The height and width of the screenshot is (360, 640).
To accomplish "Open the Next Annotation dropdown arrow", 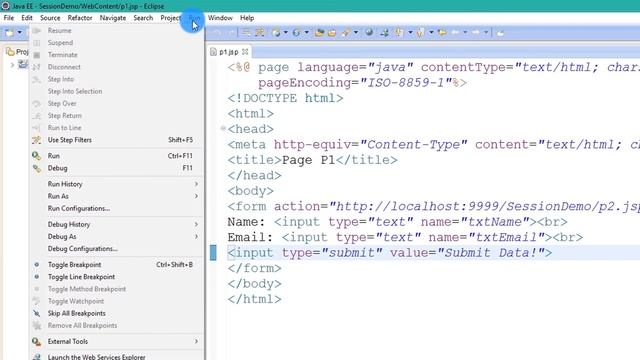I will [x=410, y=32].
